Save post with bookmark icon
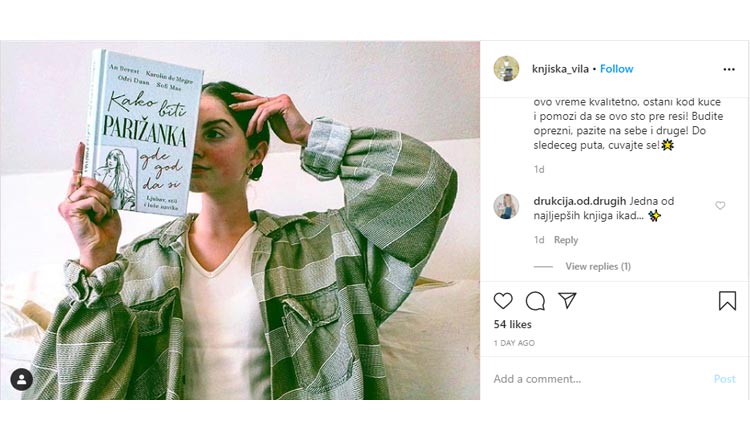Viewport: 750px width, 440px height. pyautogui.click(x=727, y=301)
